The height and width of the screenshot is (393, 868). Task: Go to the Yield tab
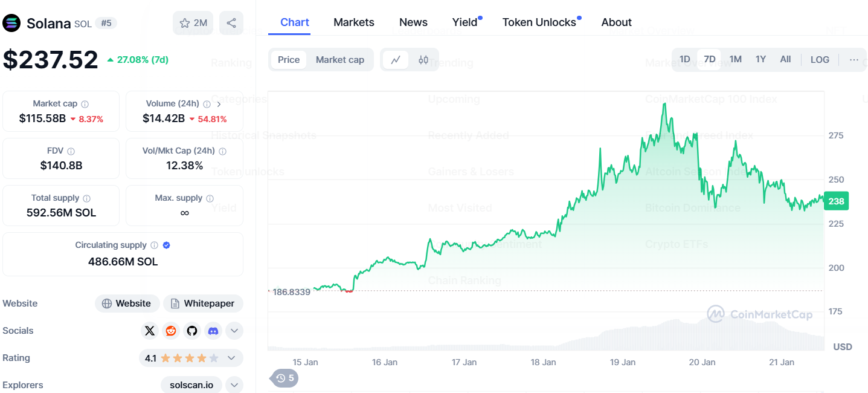[465, 22]
